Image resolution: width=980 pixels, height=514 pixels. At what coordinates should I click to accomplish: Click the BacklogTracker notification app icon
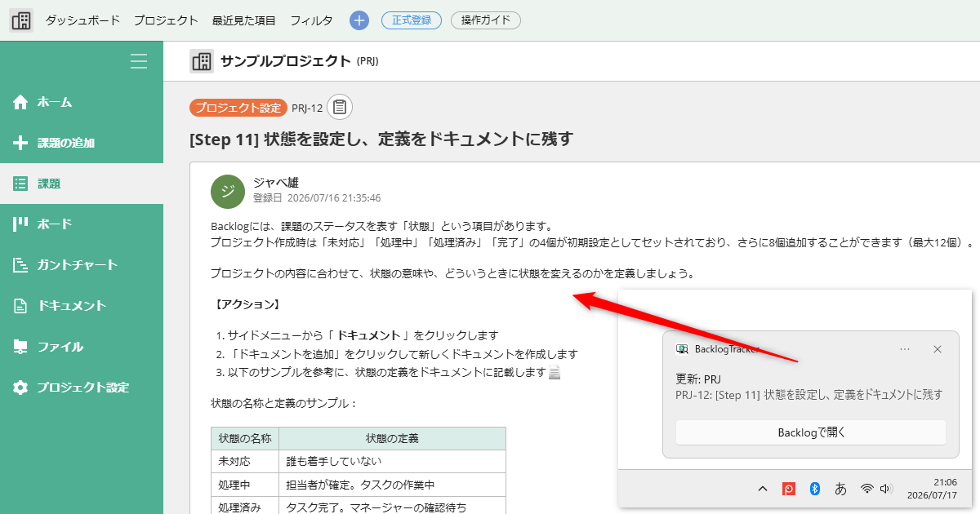click(683, 348)
